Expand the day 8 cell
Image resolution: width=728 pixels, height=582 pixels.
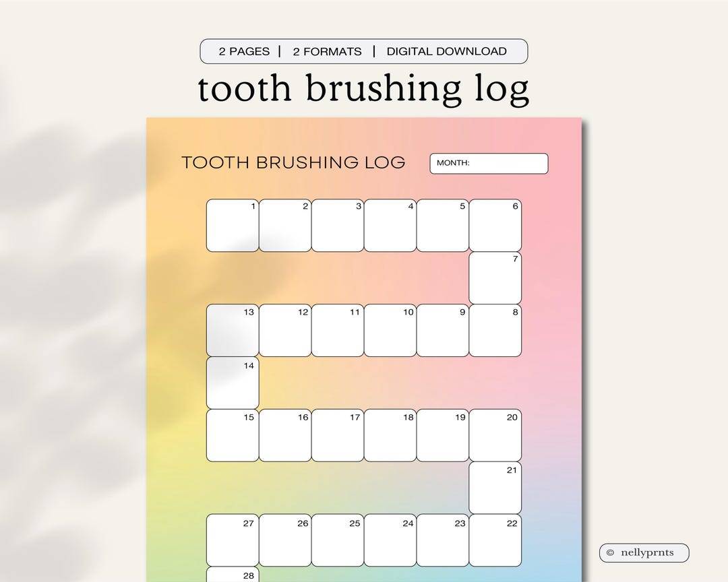495,330
